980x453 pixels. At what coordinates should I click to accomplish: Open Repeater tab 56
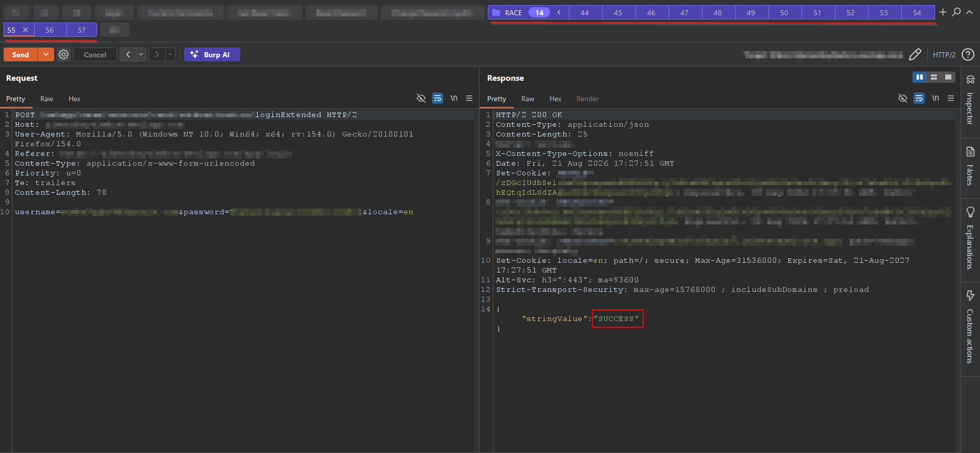click(x=50, y=30)
